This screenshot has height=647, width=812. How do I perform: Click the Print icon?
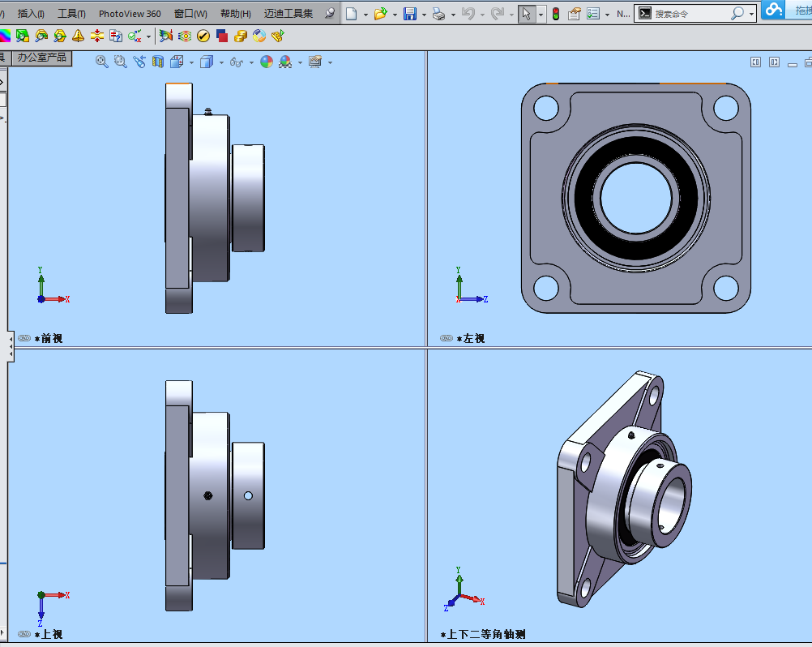click(438, 14)
